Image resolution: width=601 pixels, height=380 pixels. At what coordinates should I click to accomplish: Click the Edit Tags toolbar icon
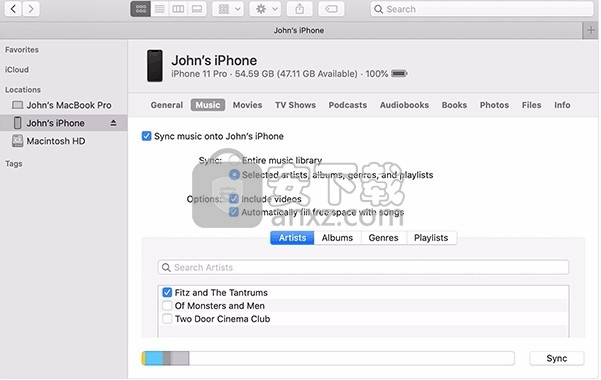coord(331,9)
